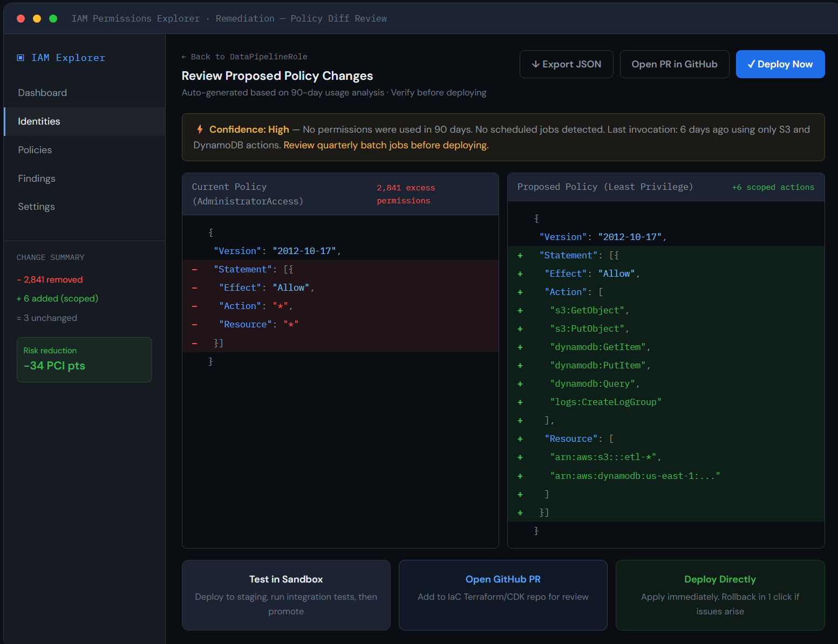Screen dimensions: 838x644
Task: Click the "arn:aws:dynamodb:us-east-1:..." resource line
Action: tap(666, 476)
